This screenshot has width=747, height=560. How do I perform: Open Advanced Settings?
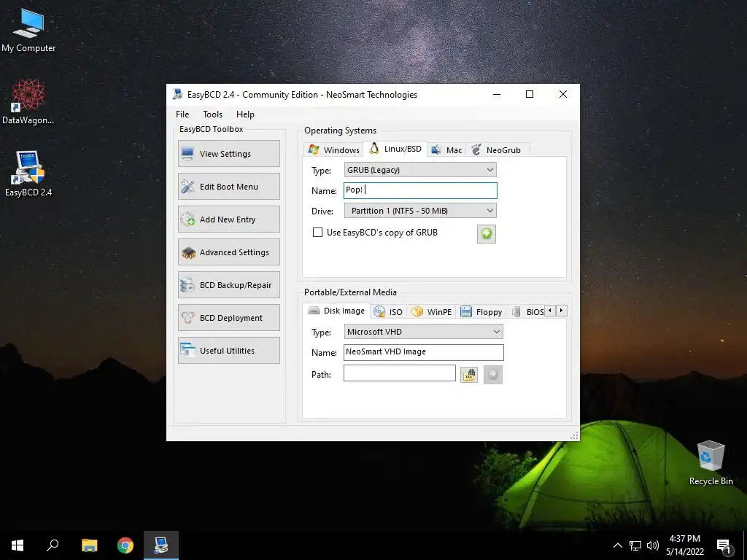[x=229, y=252]
